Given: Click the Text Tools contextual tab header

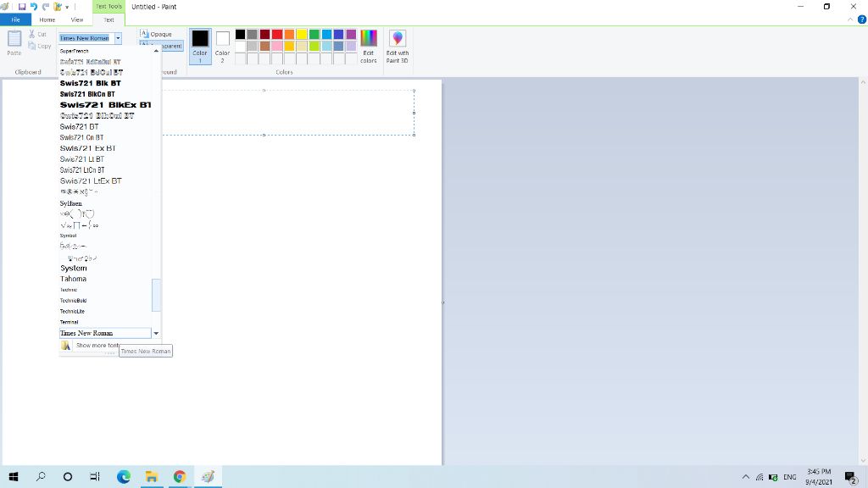Looking at the screenshot, I should coord(108,6).
